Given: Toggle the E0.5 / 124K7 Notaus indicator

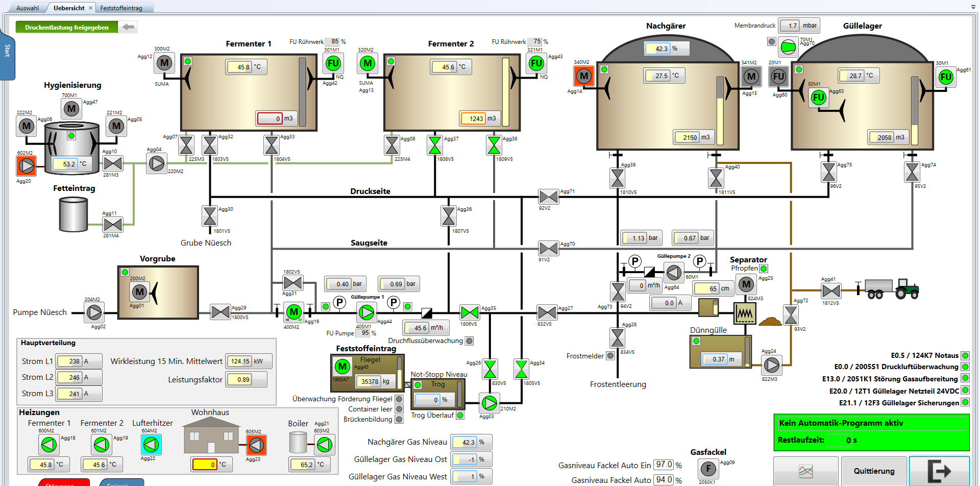Looking at the screenshot, I should click(965, 355).
